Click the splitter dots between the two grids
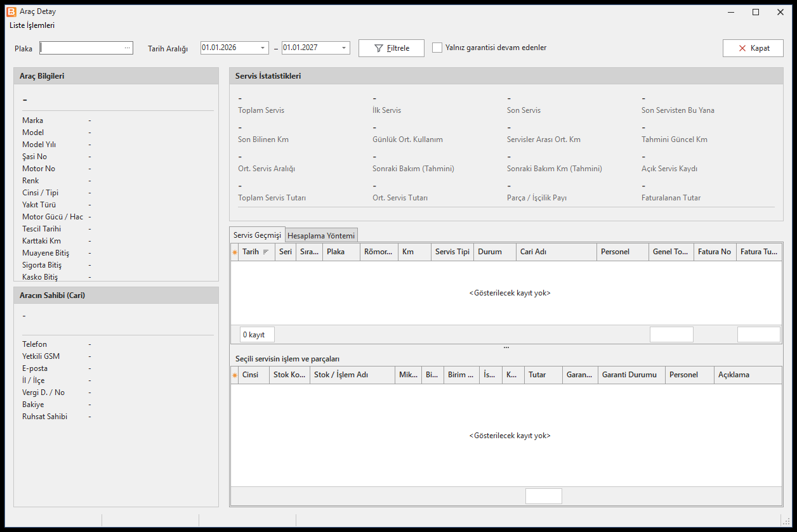This screenshot has height=532, width=797. coord(506,347)
